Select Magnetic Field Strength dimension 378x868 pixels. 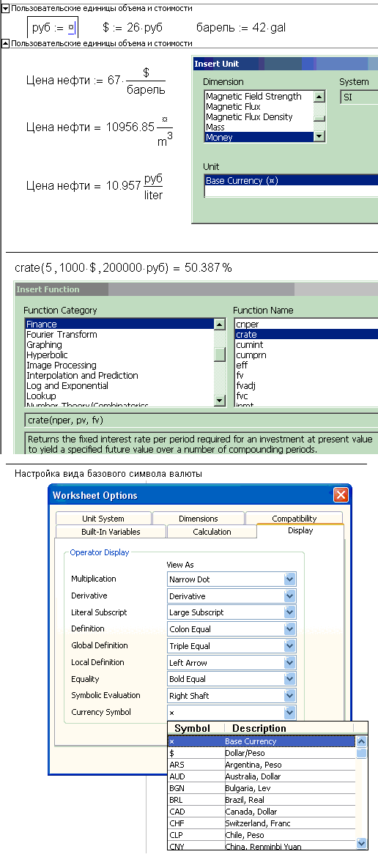tap(258, 96)
